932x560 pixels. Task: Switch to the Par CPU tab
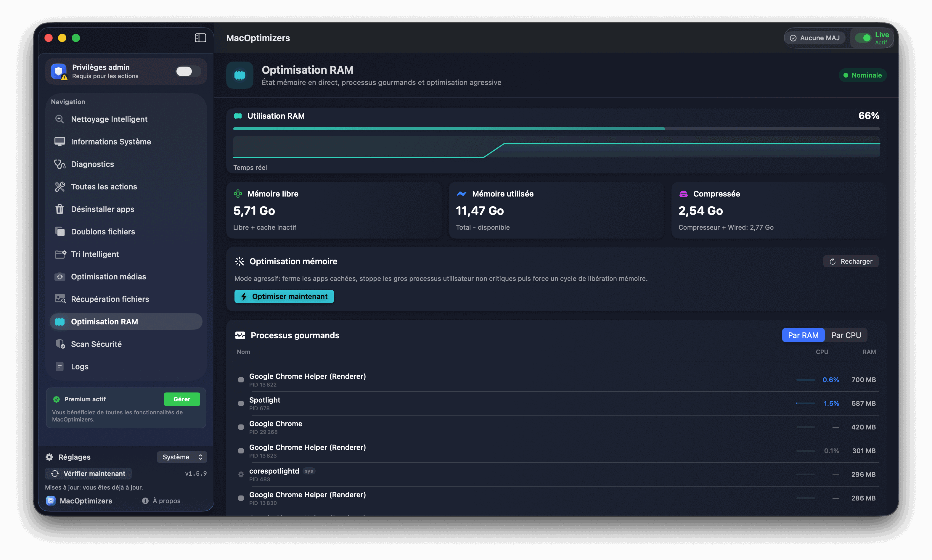point(847,335)
